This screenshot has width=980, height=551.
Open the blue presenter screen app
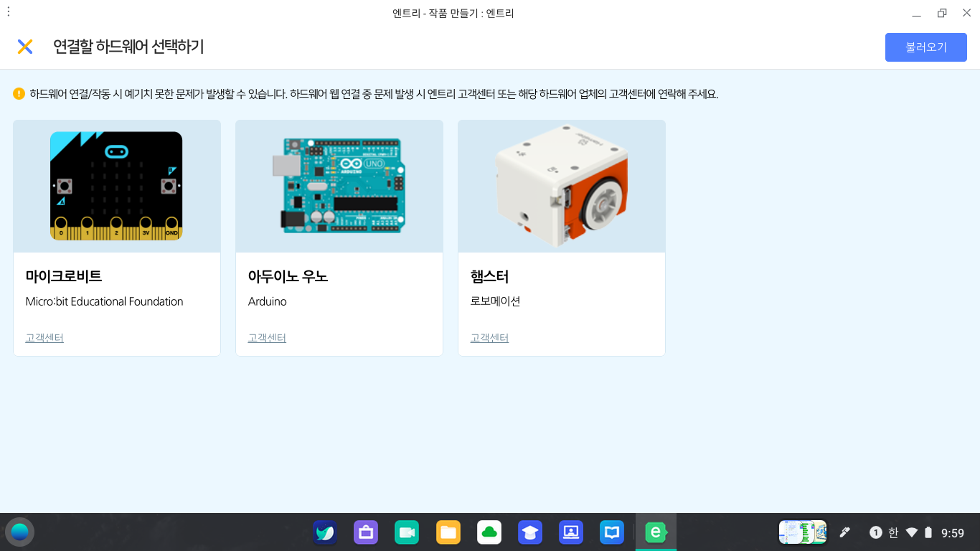tap(571, 532)
